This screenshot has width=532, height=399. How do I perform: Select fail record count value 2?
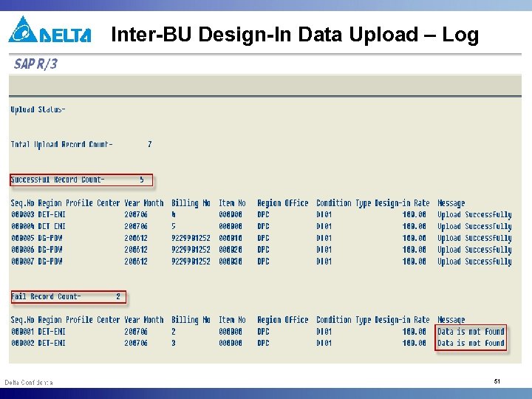pos(118,296)
